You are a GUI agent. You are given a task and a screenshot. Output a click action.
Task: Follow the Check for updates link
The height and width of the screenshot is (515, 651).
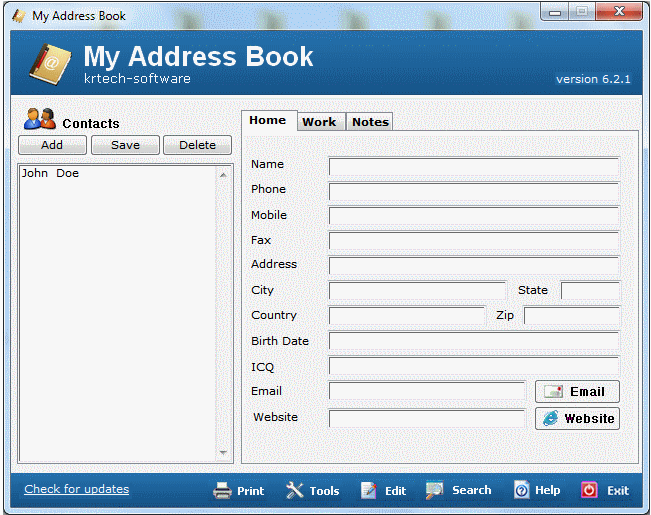click(x=77, y=489)
